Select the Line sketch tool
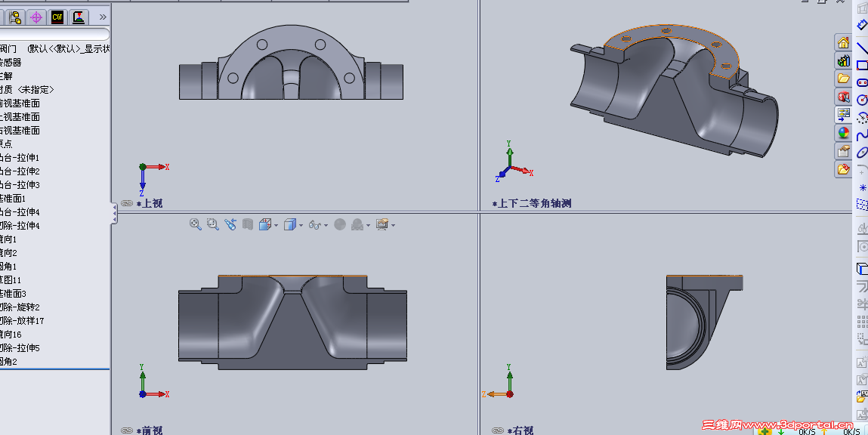The height and width of the screenshot is (435, 868). pyautogui.click(x=862, y=47)
